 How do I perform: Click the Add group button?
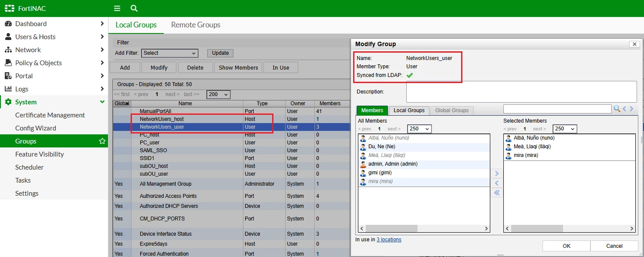pos(125,67)
